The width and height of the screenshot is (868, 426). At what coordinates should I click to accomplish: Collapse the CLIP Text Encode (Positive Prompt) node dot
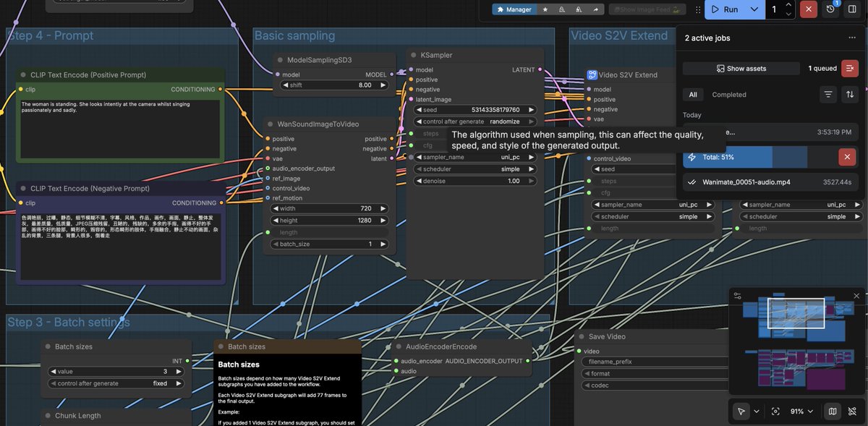click(23, 74)
